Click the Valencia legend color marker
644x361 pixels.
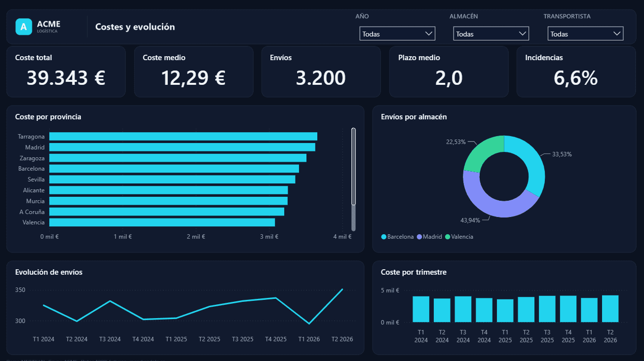pos(448,237)
